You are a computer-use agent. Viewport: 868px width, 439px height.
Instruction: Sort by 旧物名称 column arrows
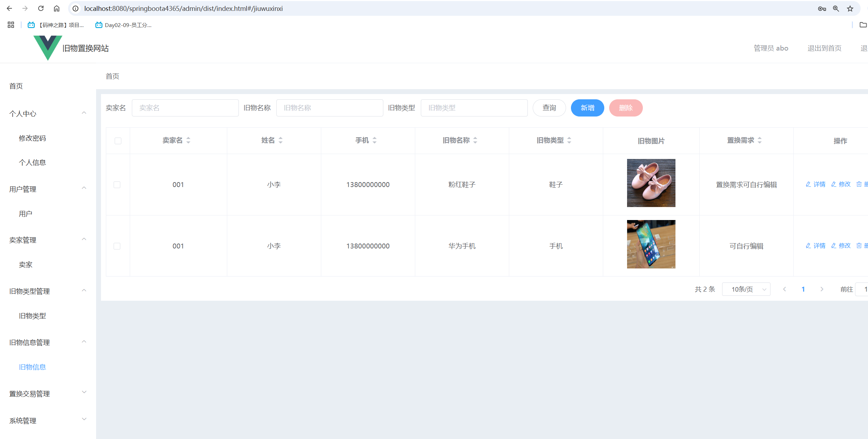point(475,140)
